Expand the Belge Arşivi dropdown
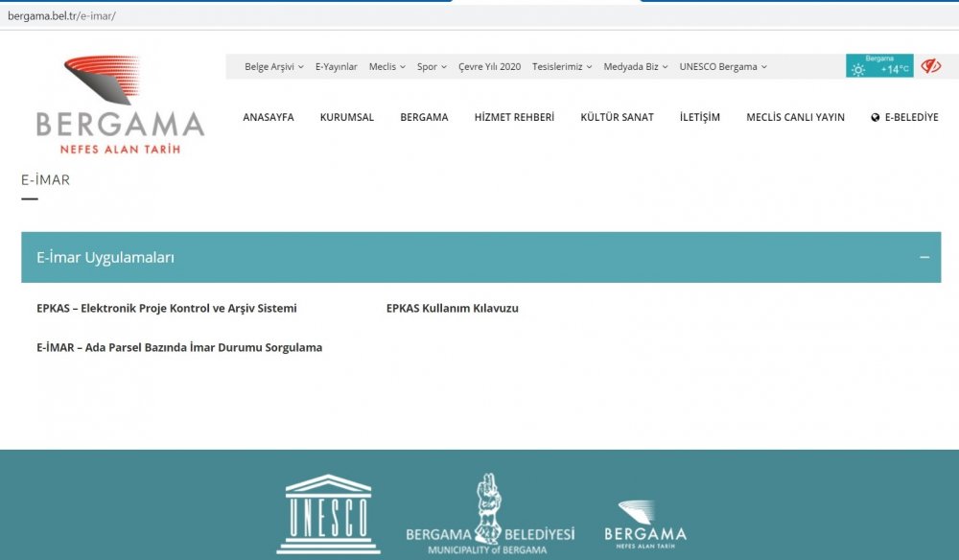 pos(273,67)
